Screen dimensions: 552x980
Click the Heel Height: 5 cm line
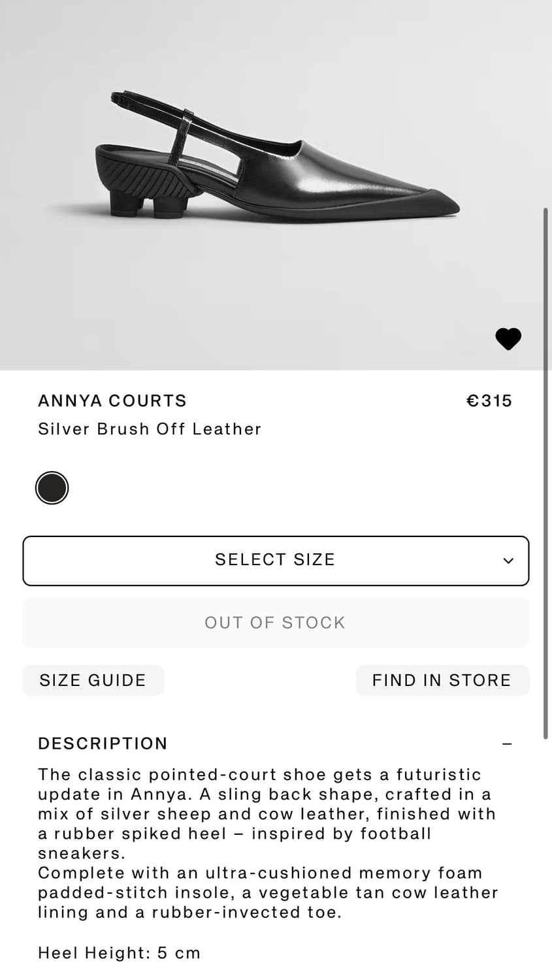point(119,953)
